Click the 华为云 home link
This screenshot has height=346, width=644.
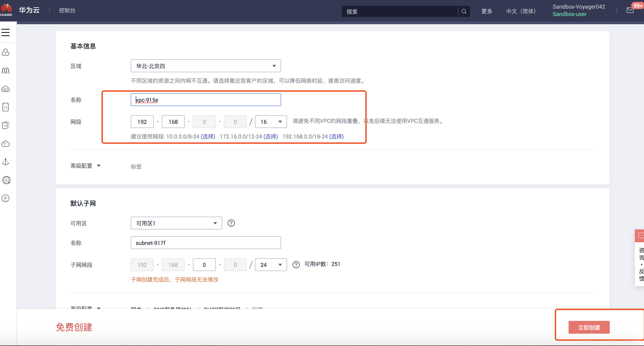29,10
